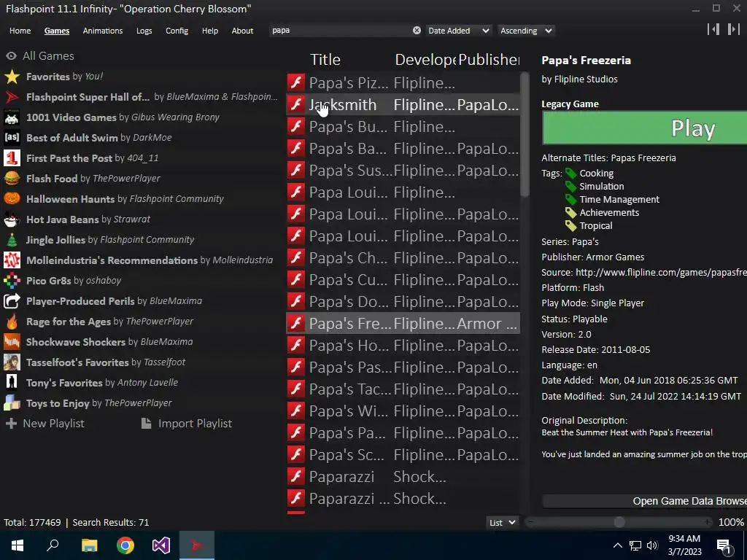Click Open Game Data Browser button

[x=645, y=501]
